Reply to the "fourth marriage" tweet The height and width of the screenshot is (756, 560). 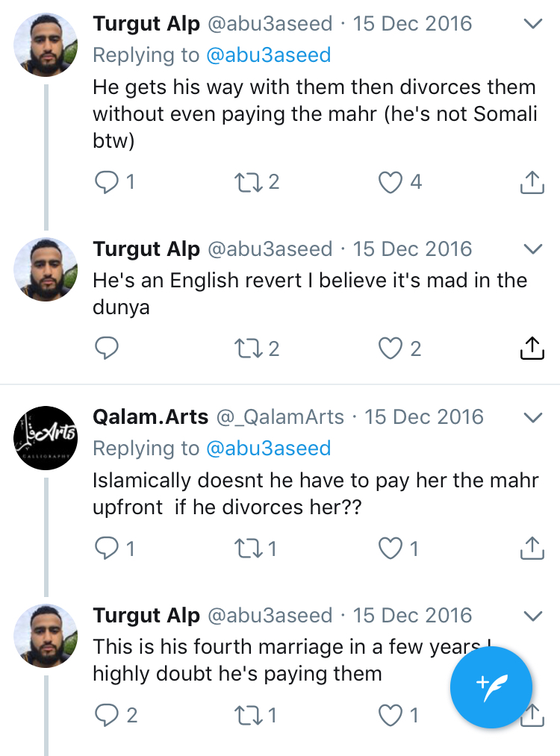click(x=108, y=715)
